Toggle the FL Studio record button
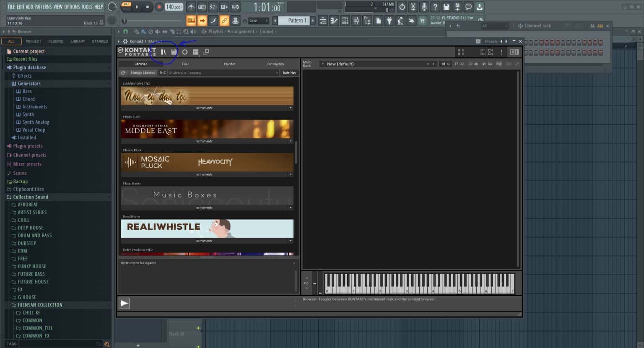 coord(159,7)
